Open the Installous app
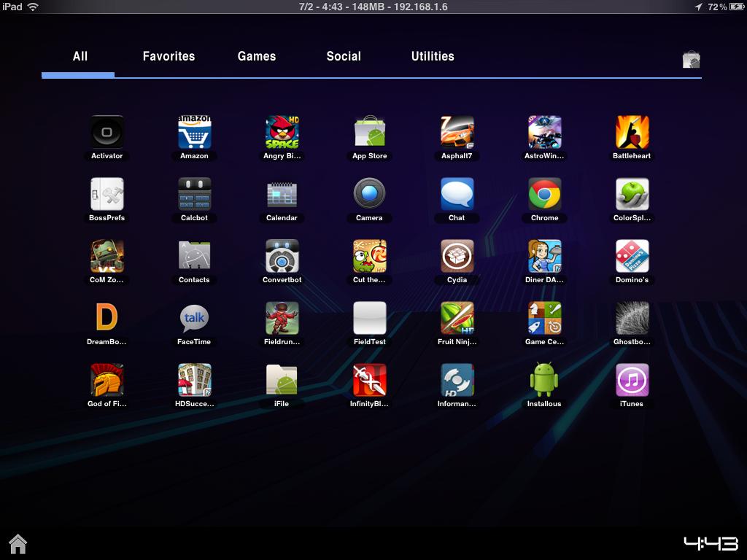Viewport: 747px width, 560px height. tap(544, 379)
